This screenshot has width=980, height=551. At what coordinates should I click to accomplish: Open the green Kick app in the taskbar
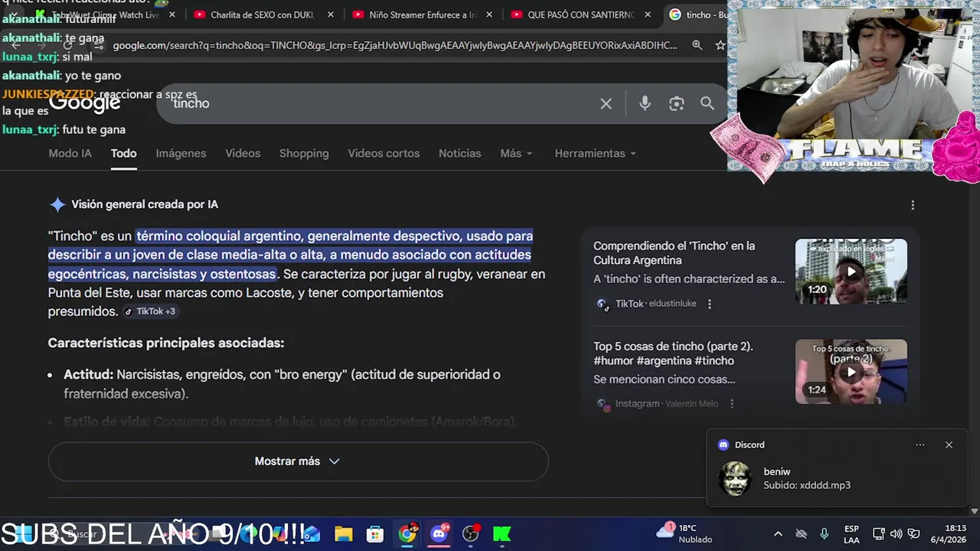click(x=502, y=534)
